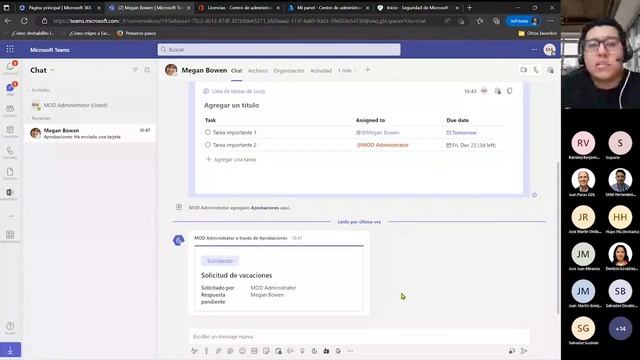Switch to Mi panel browser tab

(328, 8)
